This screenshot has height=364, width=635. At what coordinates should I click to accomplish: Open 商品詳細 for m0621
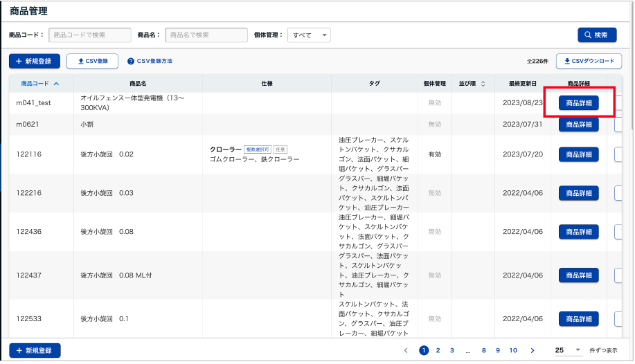click(579, 125)
